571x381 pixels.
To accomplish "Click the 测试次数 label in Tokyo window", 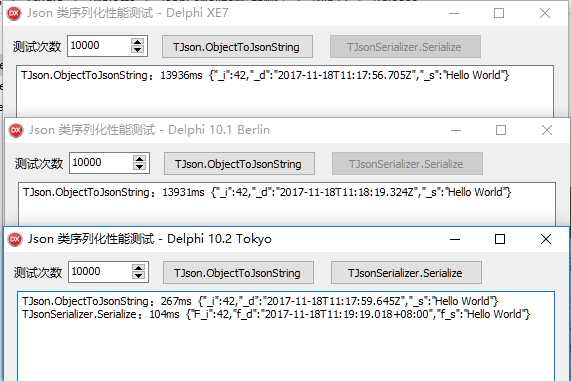I will click(x=38, y=272).
